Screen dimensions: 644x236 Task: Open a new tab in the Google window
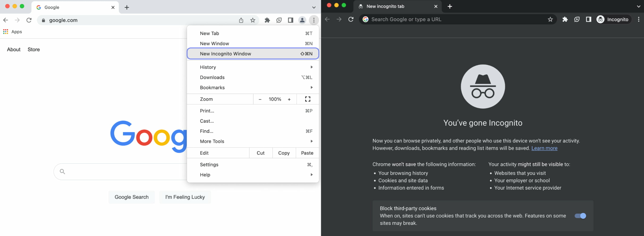click(127, 7)
